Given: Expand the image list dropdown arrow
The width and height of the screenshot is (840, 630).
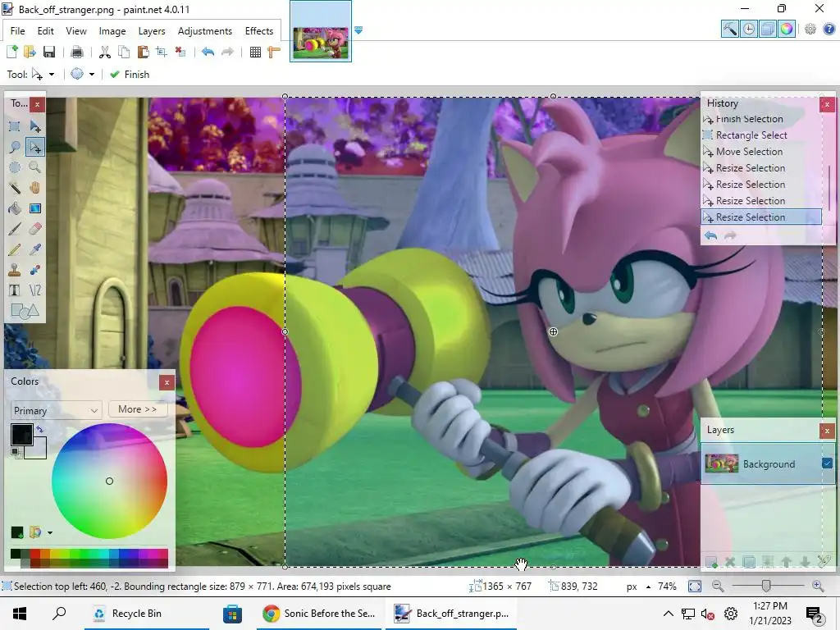Looking at the screenshot, I should click(358, 30).
